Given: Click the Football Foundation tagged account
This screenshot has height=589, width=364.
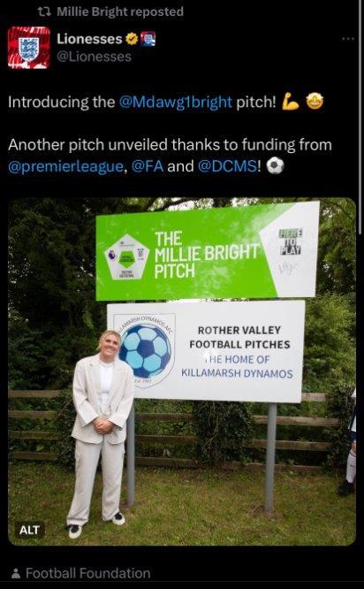Looking at the screenshot, I should pos(87,573).
